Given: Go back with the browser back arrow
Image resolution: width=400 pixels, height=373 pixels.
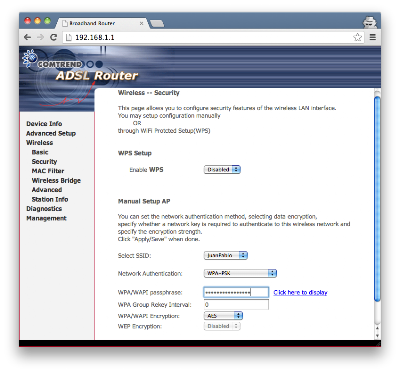Looking at the screenshot, I should [27, 37].
